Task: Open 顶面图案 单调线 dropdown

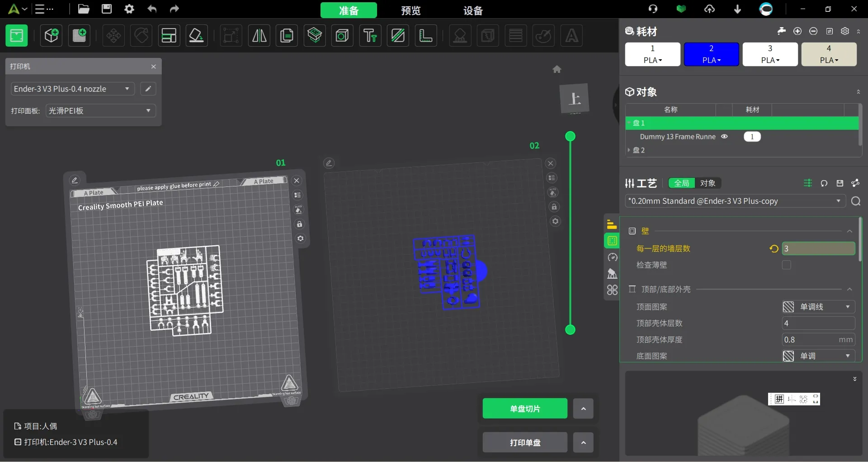Action: [x=818, y=307]
